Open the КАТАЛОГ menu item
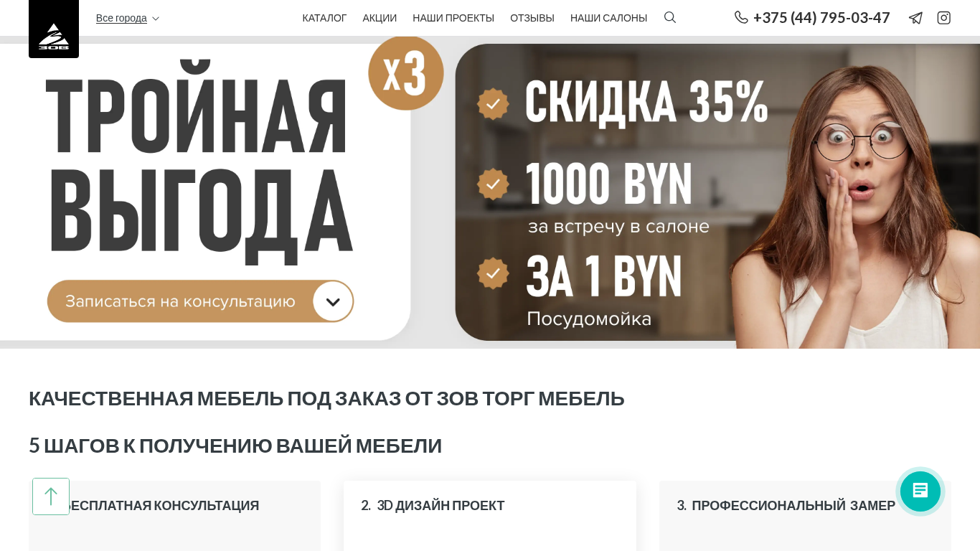The height and width of the screenshot is (551, 980). click(x=324, y=18)
